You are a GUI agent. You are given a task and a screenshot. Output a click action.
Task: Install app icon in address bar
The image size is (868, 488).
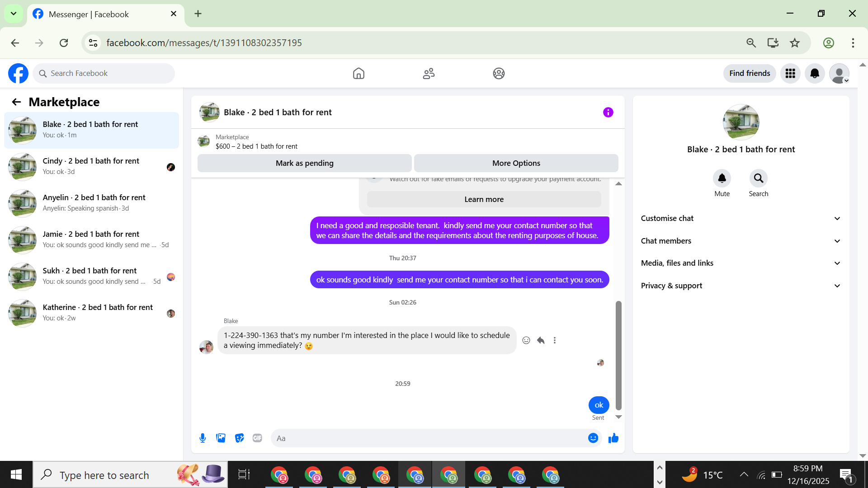pos(773,43)
